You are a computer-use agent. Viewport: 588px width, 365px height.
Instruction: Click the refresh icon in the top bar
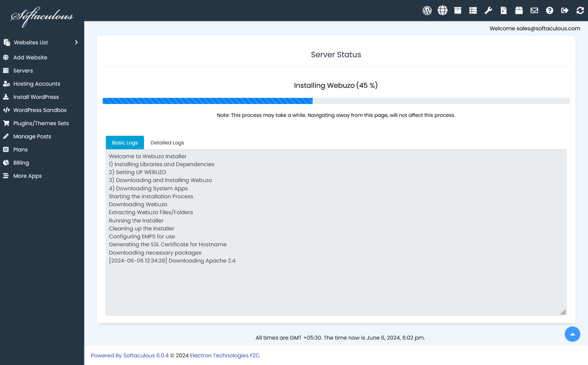coord(580,10)
